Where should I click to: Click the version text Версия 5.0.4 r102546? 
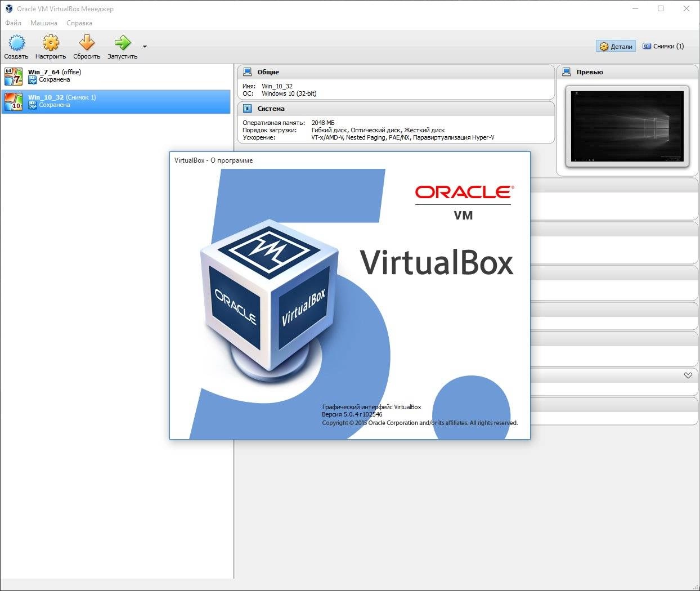click(352, 414)
